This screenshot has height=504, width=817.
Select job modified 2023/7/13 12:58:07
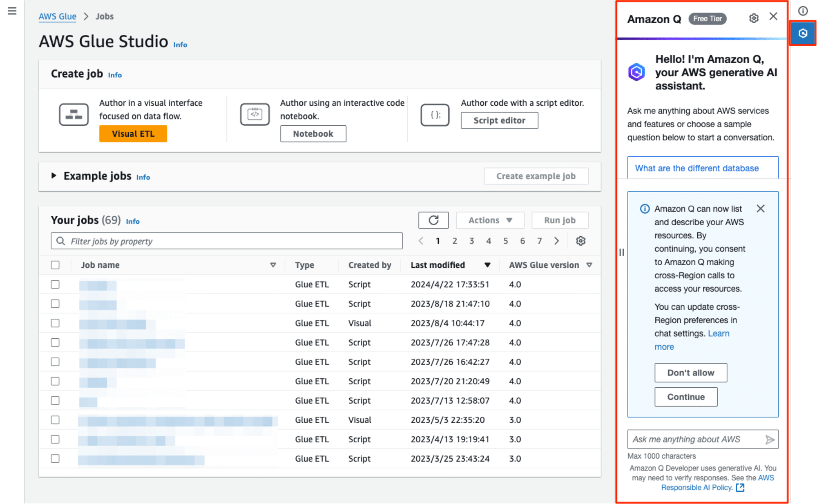(55, 401)
